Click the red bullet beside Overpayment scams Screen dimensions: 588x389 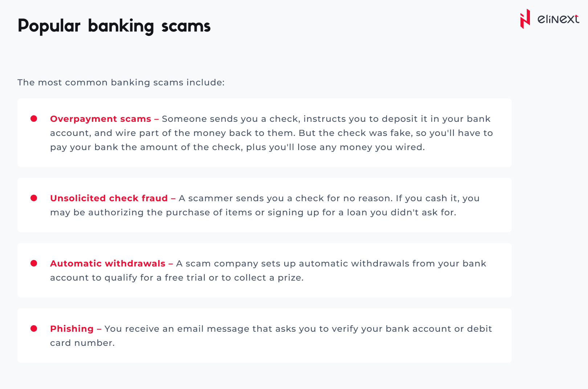click(x=34, y=119)
